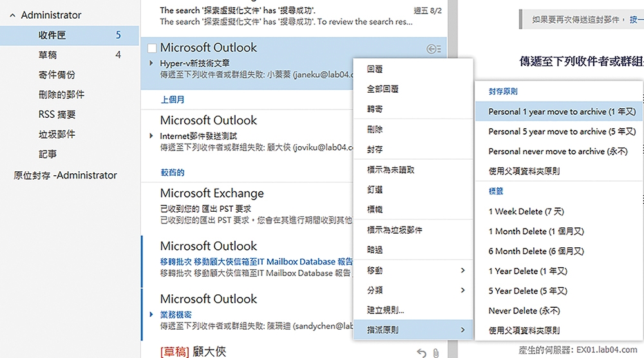Choose 刪除 in the context menu

click(x=413, y=129)
